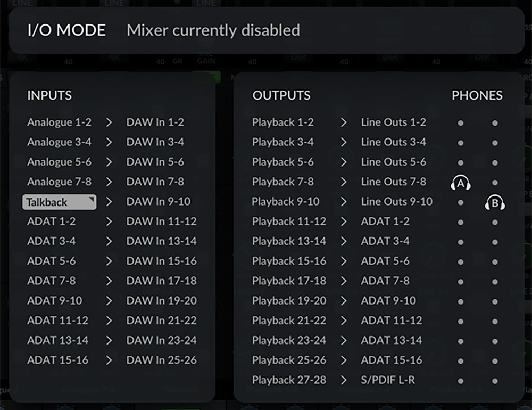Click headphone A icon on Line Outs 7-8

[x=461, y=183]
